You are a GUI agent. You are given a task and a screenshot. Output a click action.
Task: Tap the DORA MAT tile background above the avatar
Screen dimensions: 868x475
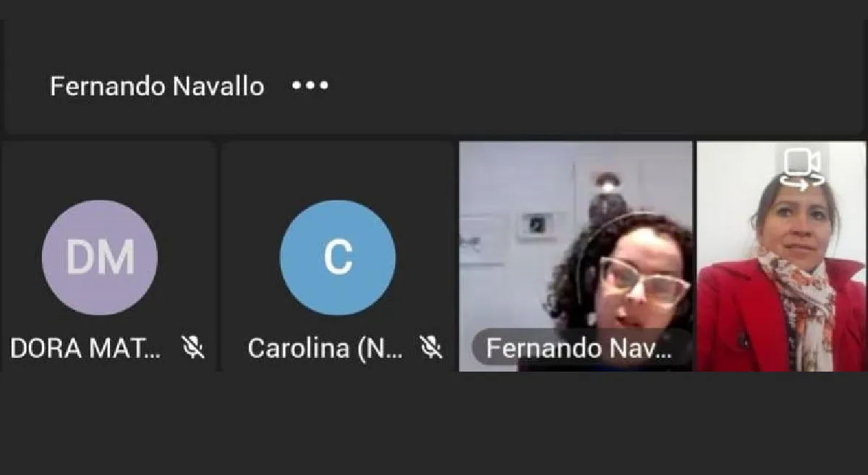109,170
